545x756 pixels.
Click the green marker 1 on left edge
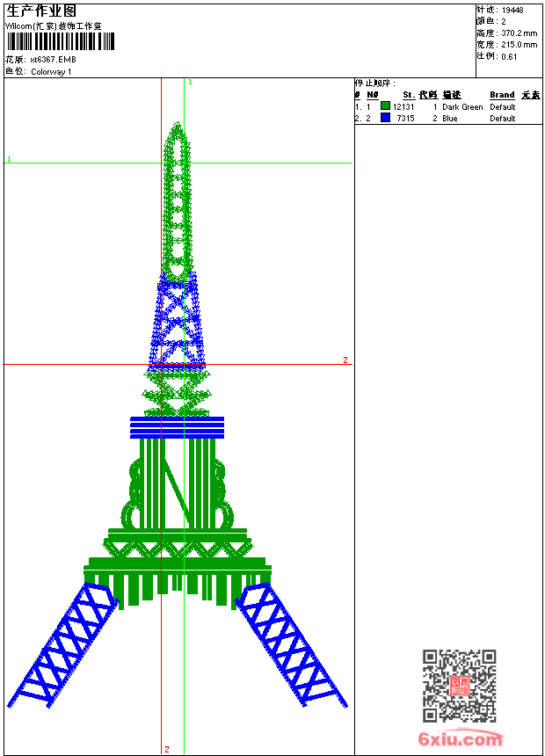click(x=9, y=159)
